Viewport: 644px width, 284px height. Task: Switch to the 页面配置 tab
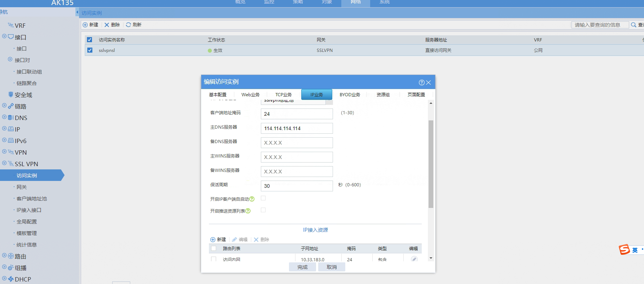[x=416, y=94]
